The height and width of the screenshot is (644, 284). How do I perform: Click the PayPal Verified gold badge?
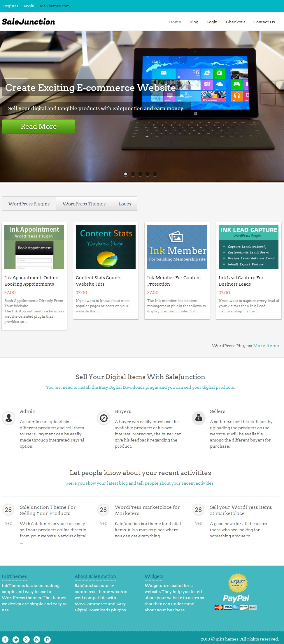[238, 583]
